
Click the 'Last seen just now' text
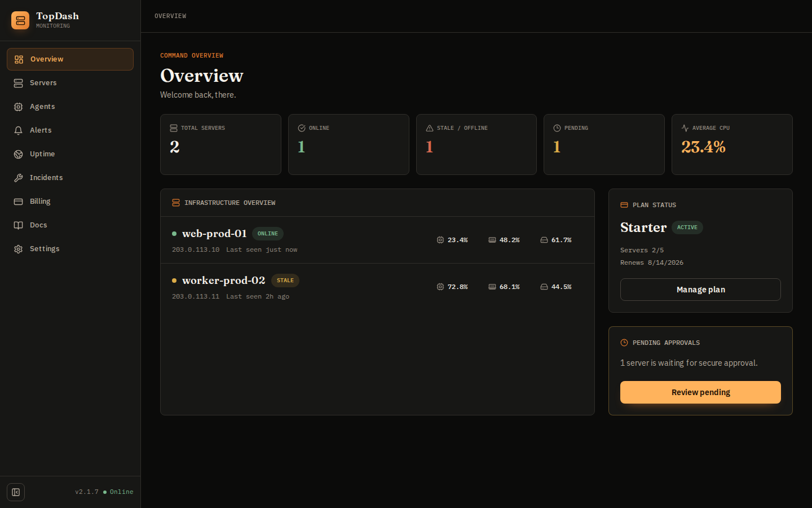click(x=262, y=249)
